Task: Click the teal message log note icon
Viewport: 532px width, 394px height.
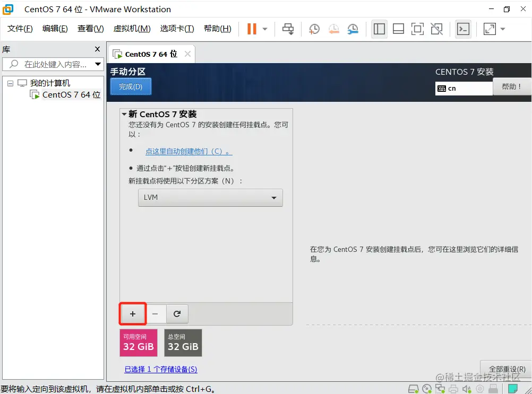Action: [x=513, y=389]
